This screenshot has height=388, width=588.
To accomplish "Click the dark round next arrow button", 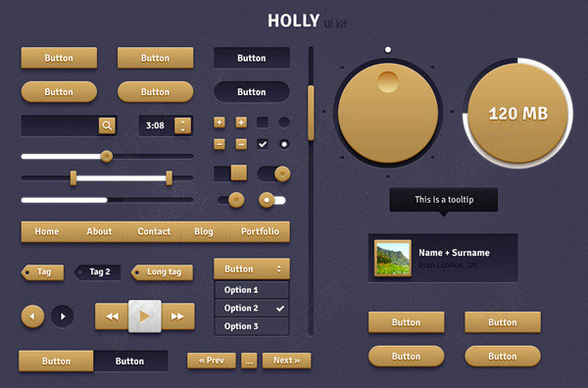I will pyautogui.click(x=63, y=316).
